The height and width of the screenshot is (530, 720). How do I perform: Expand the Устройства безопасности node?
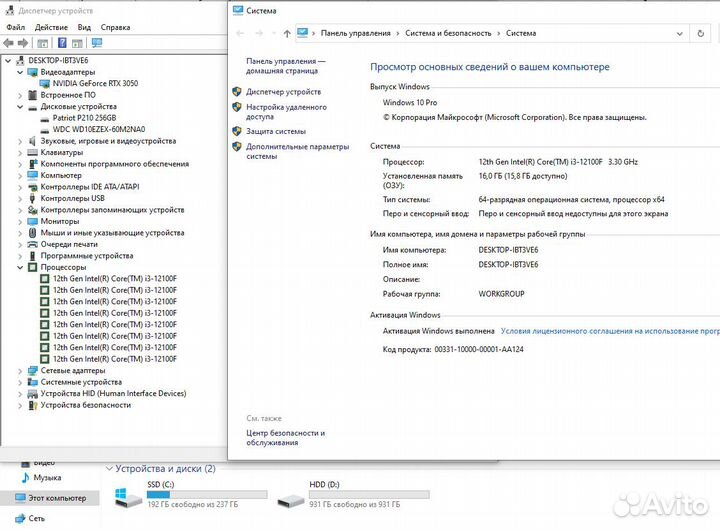pos(20,406)
